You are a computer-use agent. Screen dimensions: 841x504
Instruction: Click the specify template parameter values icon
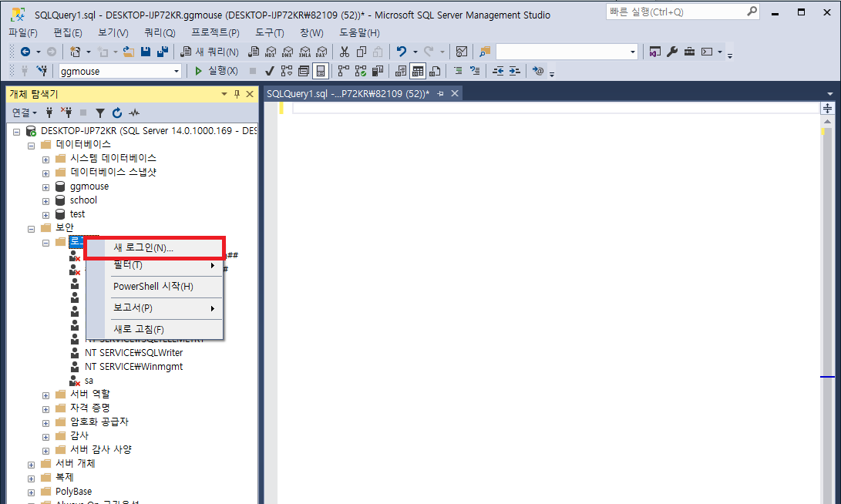(x=538, y=71)
